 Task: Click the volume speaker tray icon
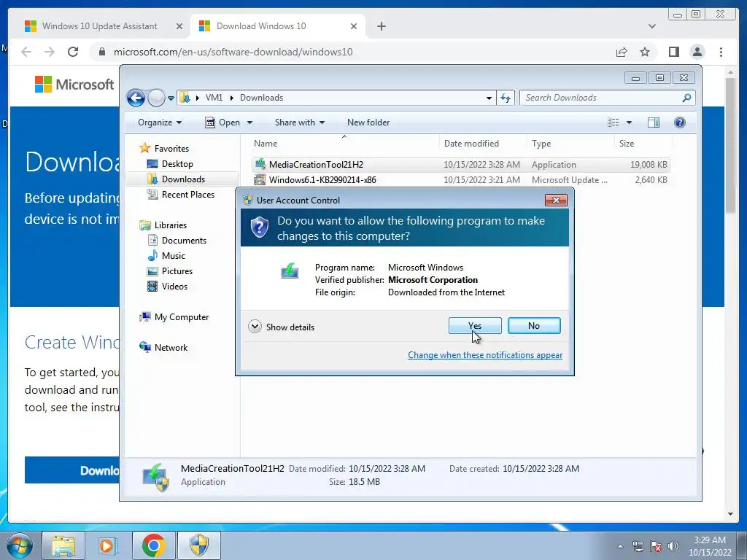click(x=673, y=546)
